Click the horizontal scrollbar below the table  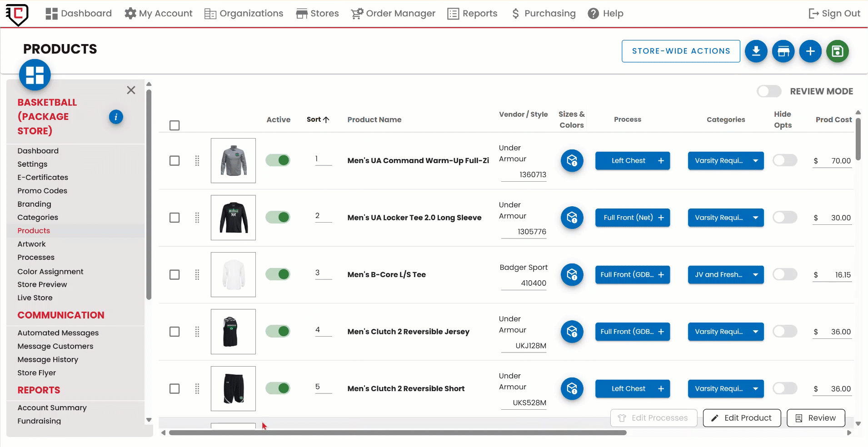[x=398, y=433]
